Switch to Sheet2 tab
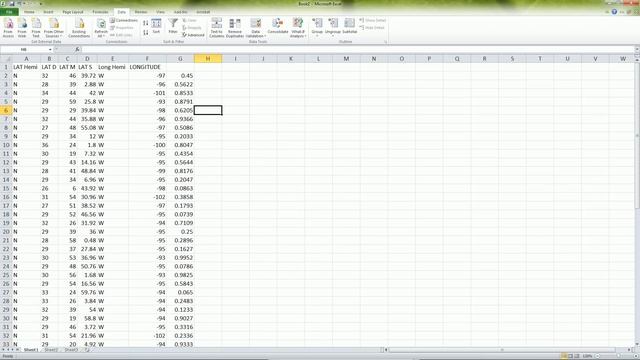This screenshot has width=640, height=360. 51,350
